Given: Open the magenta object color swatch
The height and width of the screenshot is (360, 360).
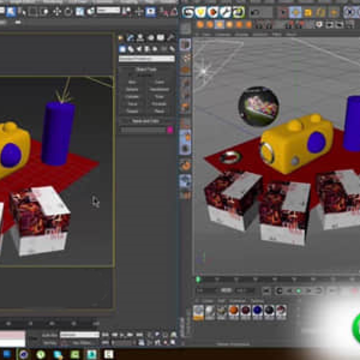Looking at the screenshot, I should point(170,130).
